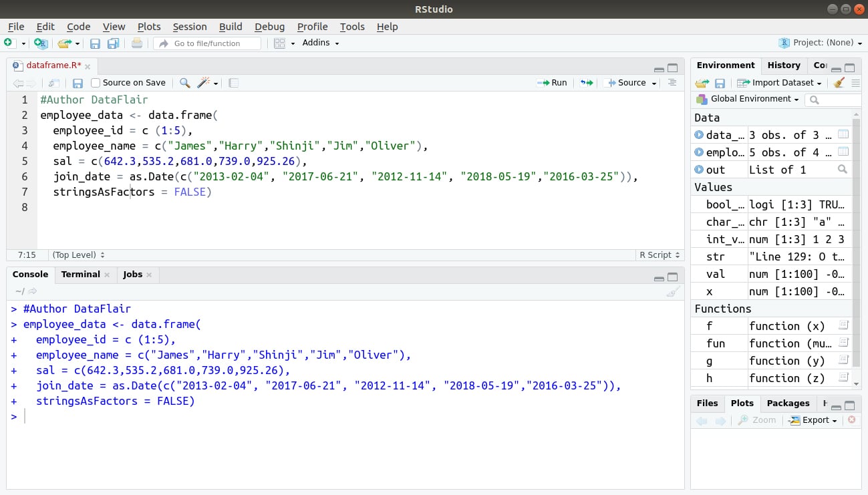
Task: Open the Tools menu
Action: pos(352,27)
